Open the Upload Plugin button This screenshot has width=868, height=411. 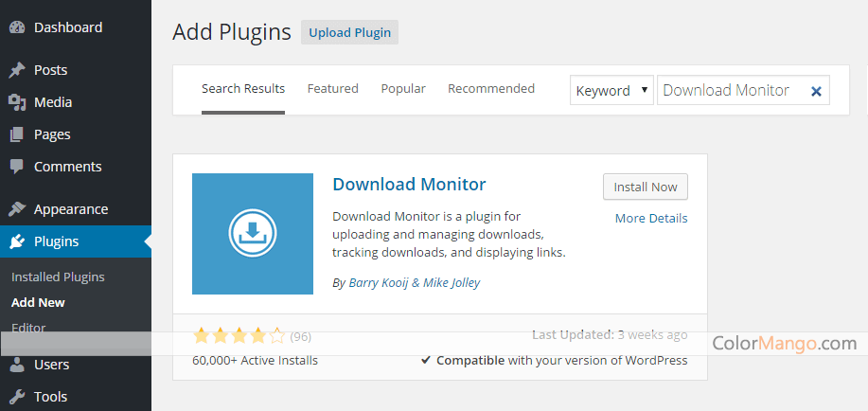tap(349, 32)
